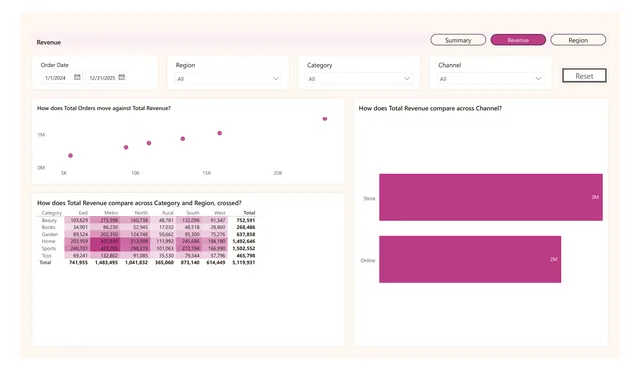Click the 3M data label on Store bar
This screenshot has width=640, height=370.
[x=595, y=197]
